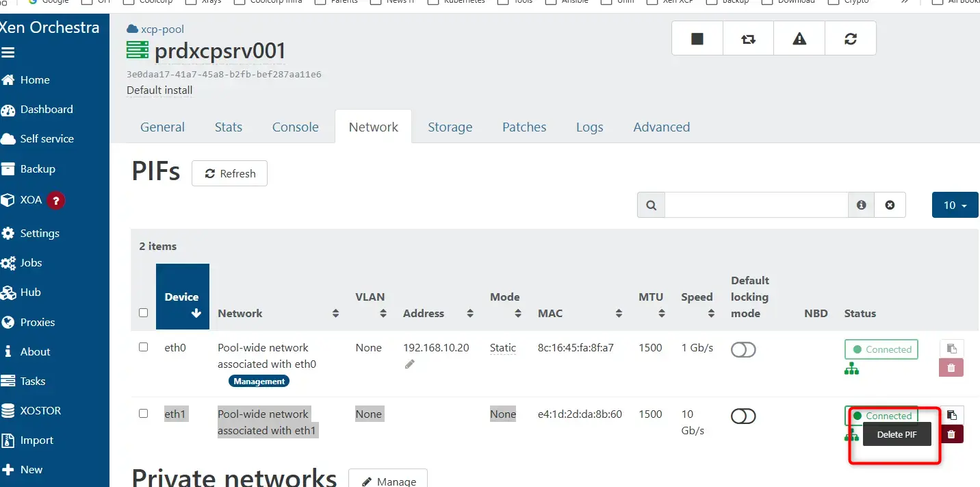Click search filter info icon
This screenshot has width=980, height=487.
point(862,205)
